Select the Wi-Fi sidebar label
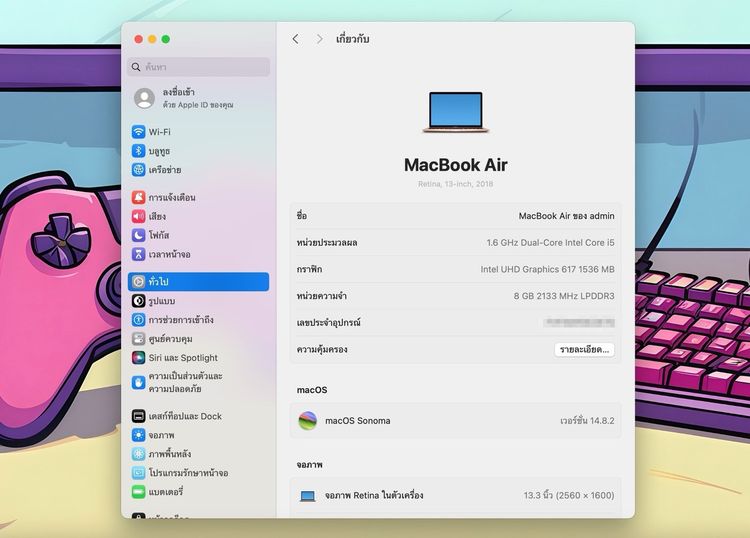The image size is (750, 538). (x=159, y=132)
